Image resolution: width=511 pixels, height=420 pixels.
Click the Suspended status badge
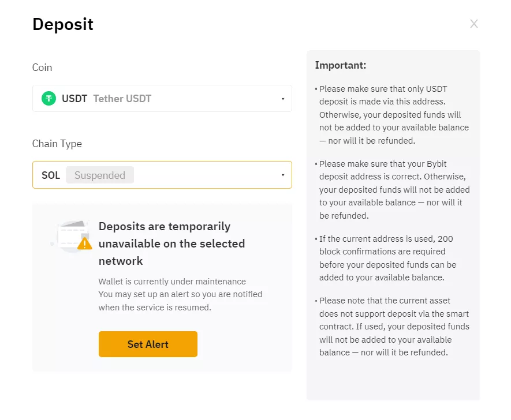click(x=99, y=175)
